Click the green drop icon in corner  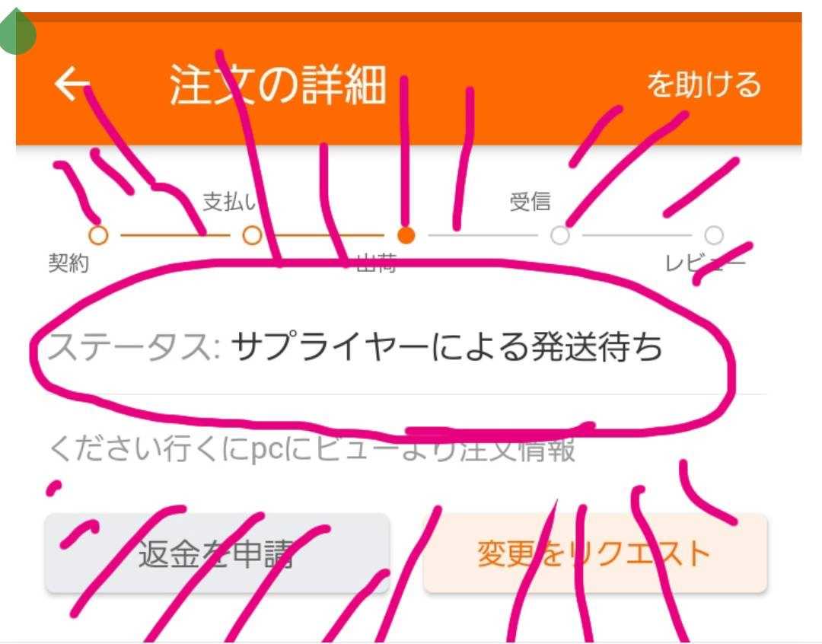click(x=18, y=31)
